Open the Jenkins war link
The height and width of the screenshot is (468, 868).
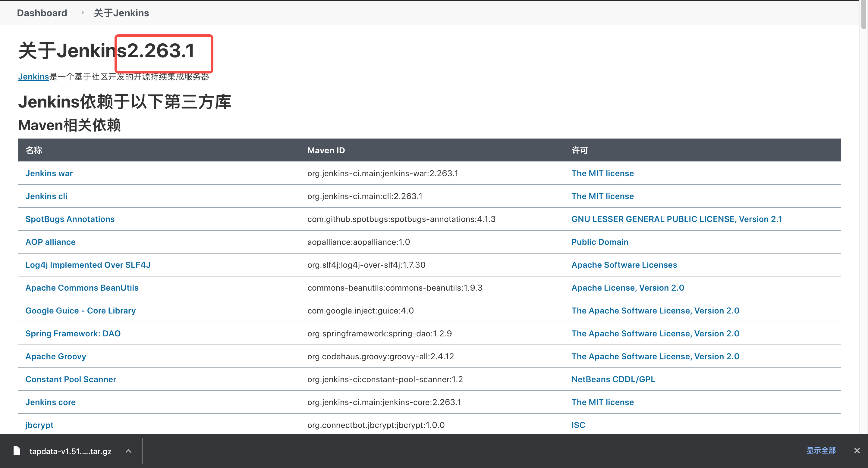click(49, 173)
